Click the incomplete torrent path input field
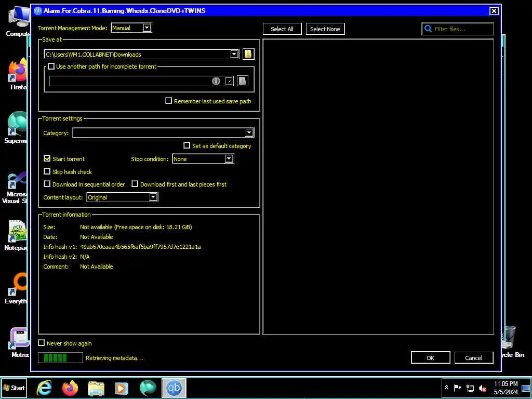 141,81
